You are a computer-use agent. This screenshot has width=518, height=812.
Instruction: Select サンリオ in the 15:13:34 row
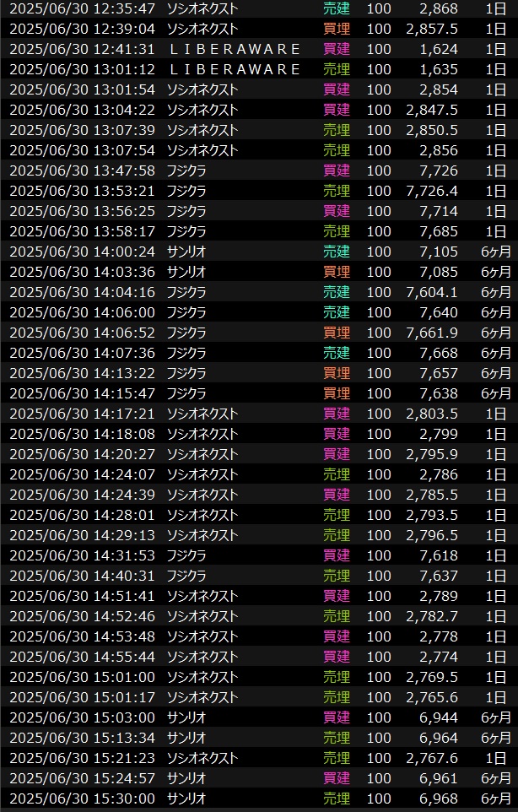point(186,738)
